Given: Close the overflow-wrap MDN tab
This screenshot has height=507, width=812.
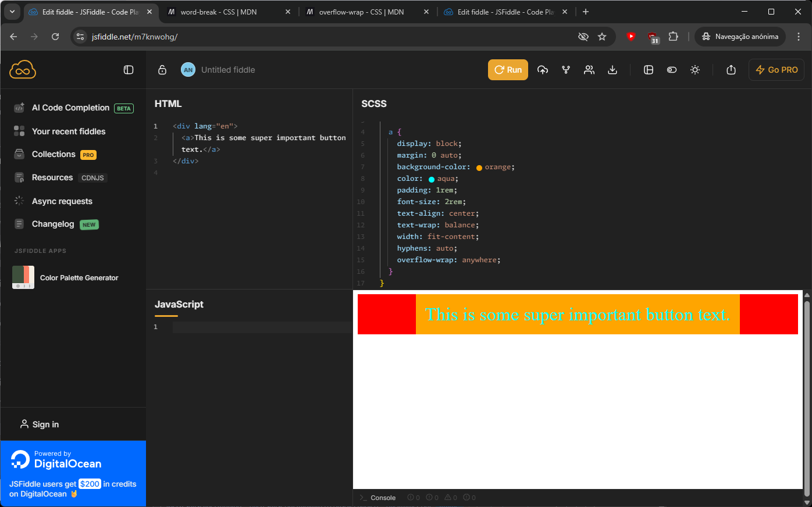Looking at the screenshot, I should point(426,12).
